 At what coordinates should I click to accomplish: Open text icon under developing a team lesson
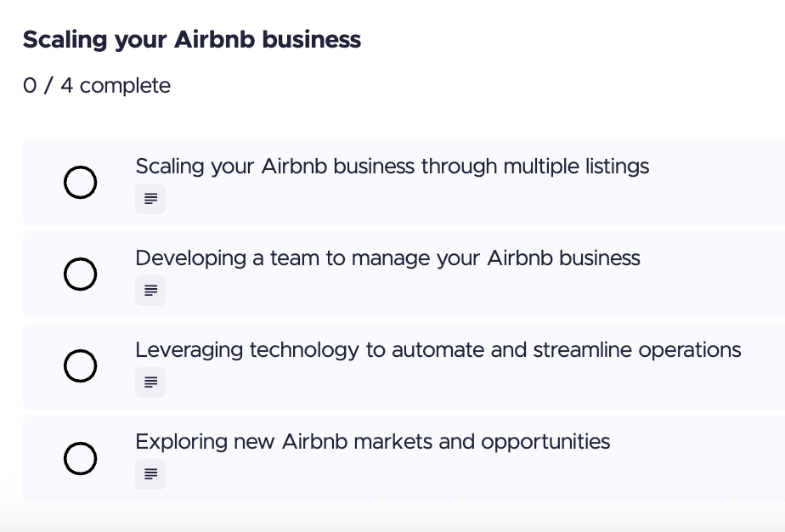(150, 291)
